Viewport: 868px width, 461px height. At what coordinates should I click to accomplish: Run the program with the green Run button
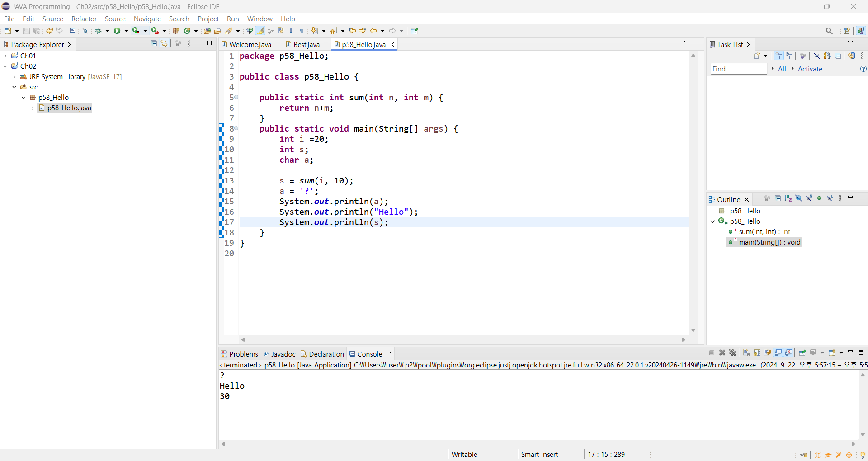[117, 31]
